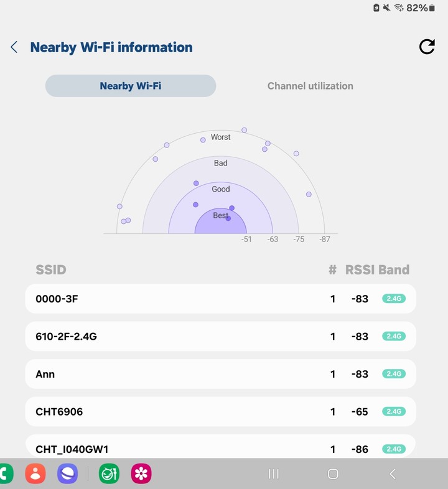Click the RSSI column header
Viewport: 448px width, 489px height.
click(x=360, y=270)
